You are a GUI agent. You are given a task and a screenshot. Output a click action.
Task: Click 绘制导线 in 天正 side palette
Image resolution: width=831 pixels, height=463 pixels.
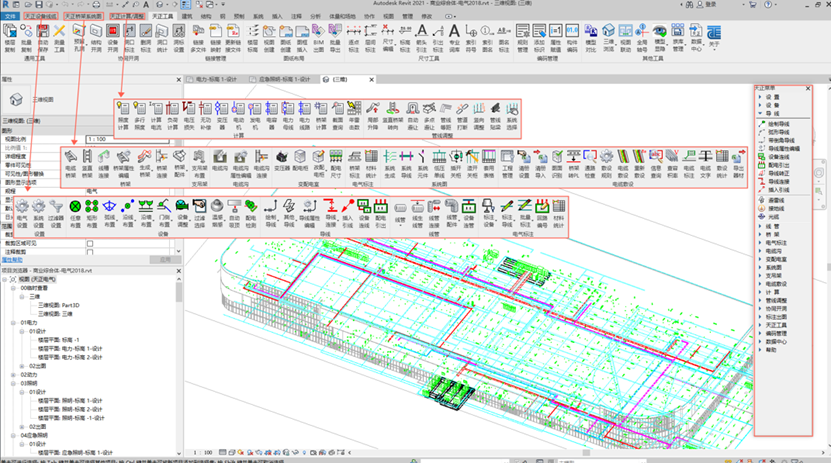(x=779, y=124)
